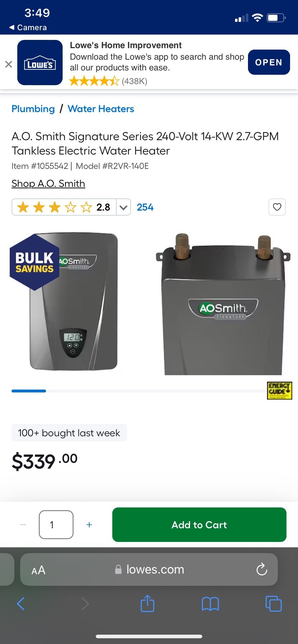The height and width of the screenshot is (644, 298).
Task: Open the top-view water heater image
Action: point(223,304)
